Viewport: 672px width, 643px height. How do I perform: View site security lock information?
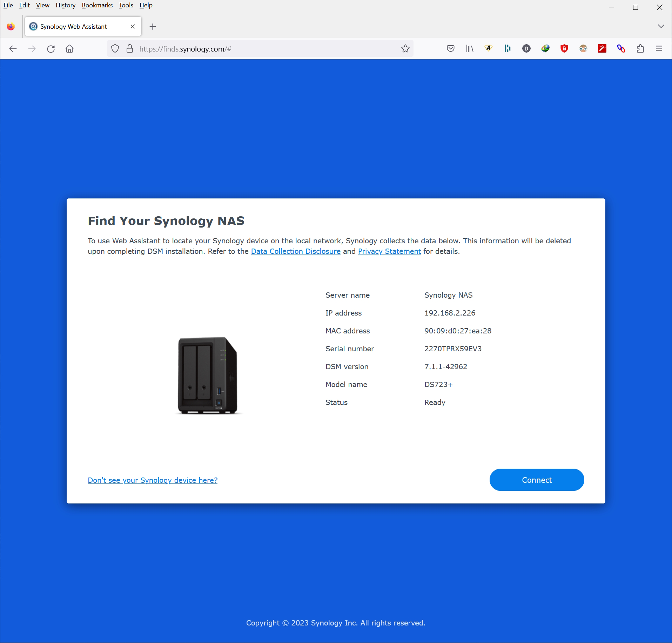coord(130,49)
